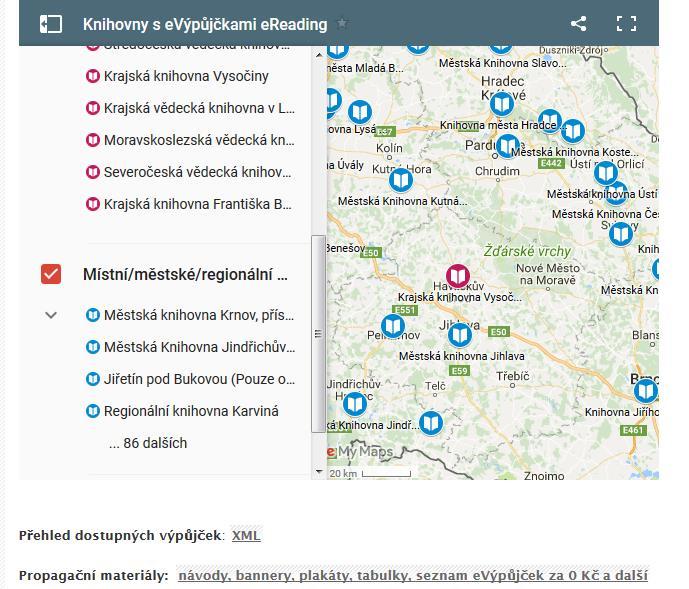Click the Knihovna Lysá marker
The image size is (689, 589).
click(360, 112)
